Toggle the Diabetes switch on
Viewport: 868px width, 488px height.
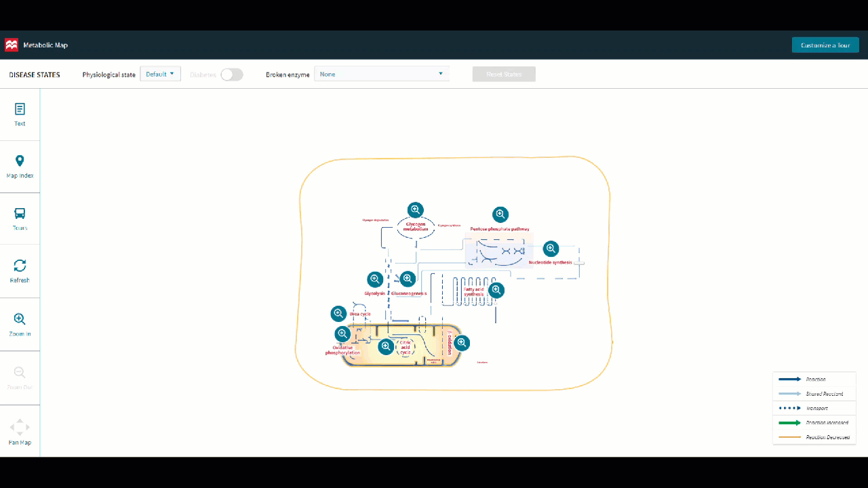pos(231,75)
